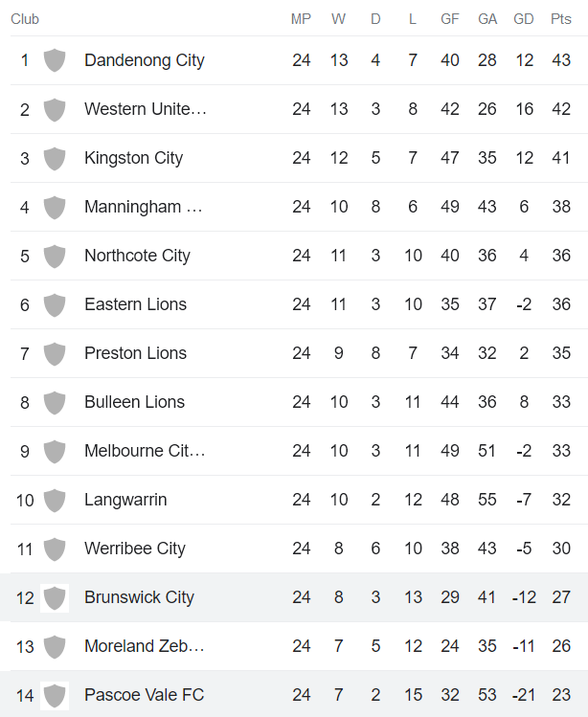The width and height of the screenshot is (588, 717).
Task: Select the Eastern Lions team name
Action: pos(135,304)
